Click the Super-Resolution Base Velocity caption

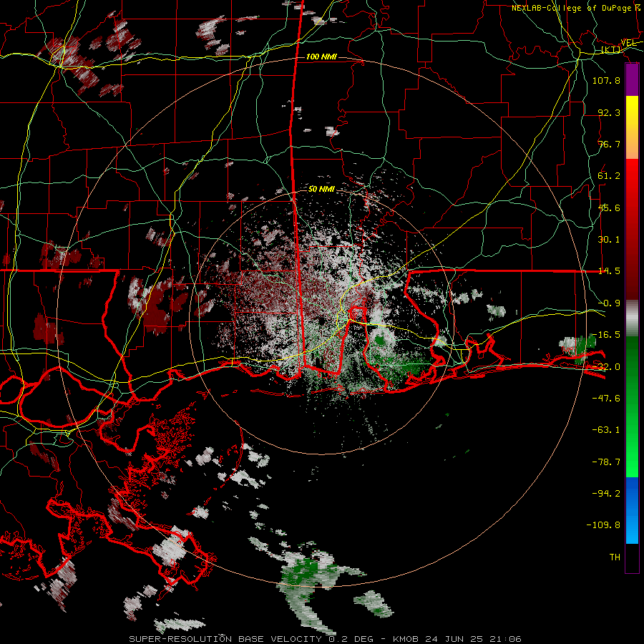click(325, 639)
